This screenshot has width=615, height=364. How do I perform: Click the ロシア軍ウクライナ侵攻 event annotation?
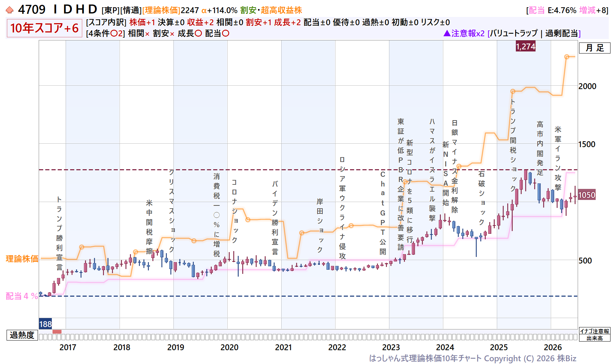click(x=342, y=208)
